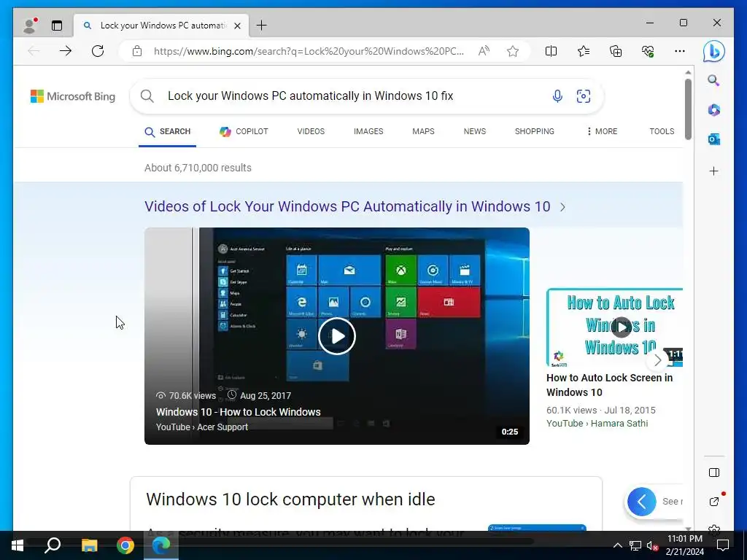Select the SEARCH tab
Screen dimensions: 747x560
click(167, 131)
